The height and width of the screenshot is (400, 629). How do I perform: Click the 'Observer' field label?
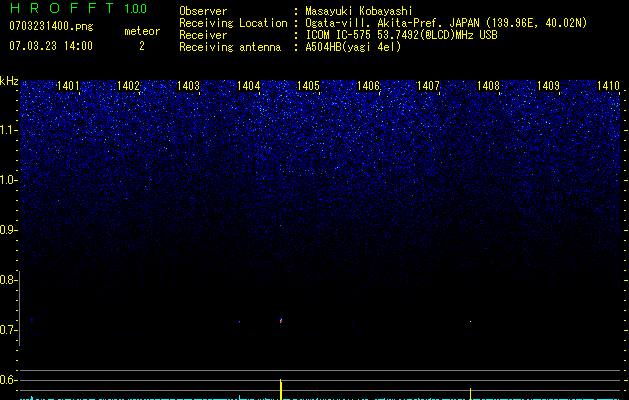coord(203,11)
